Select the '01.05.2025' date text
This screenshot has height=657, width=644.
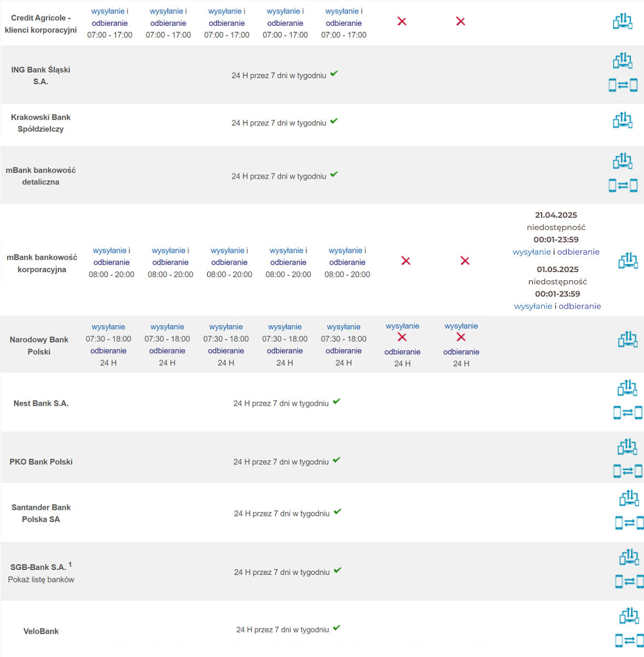point(558,269)
